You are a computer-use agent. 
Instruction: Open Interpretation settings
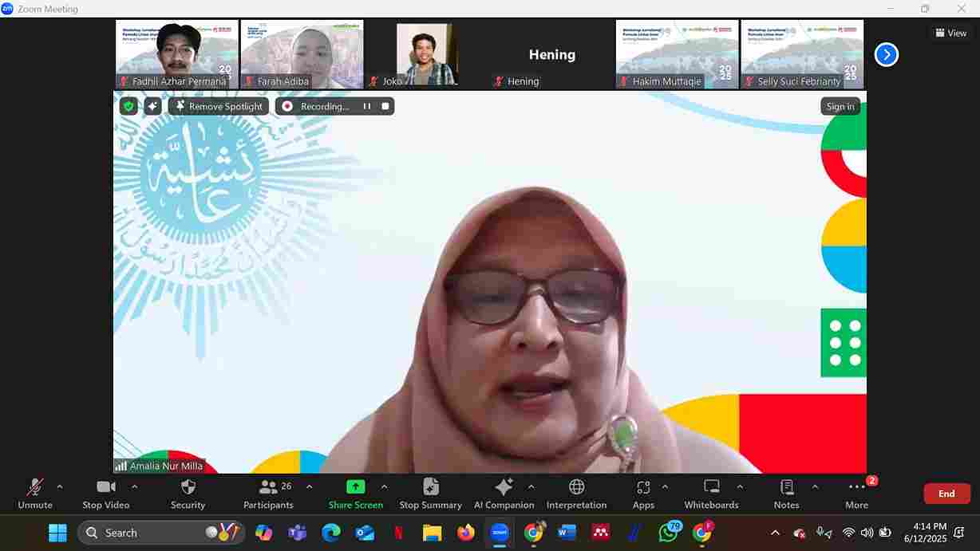point(576,493)
